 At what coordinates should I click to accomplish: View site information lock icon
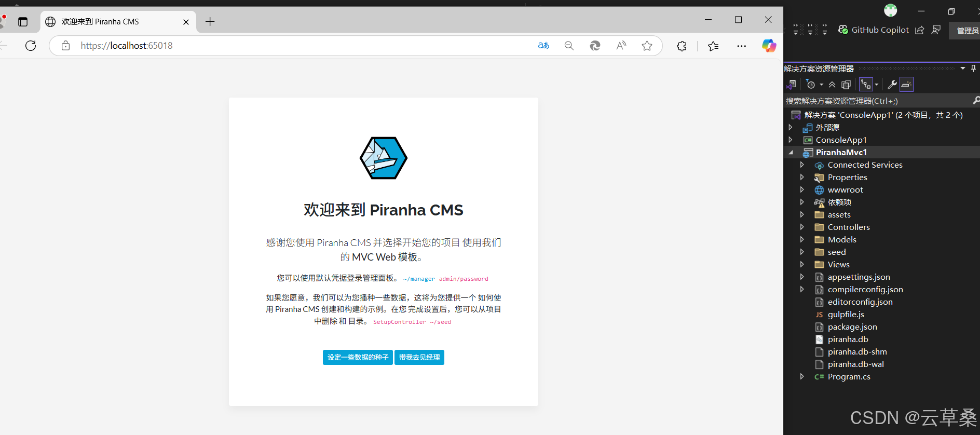point(65,46)
